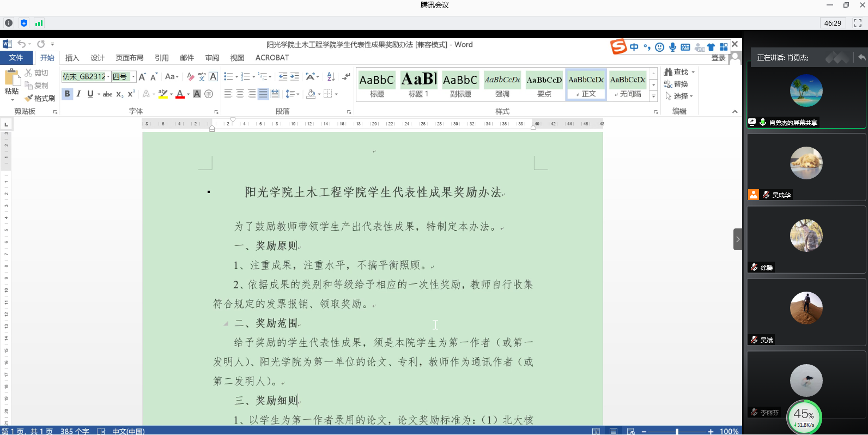This screenshot has height=435, width=868.
Task: Click the Cut (剪切) scissors button
Action: 37,72
